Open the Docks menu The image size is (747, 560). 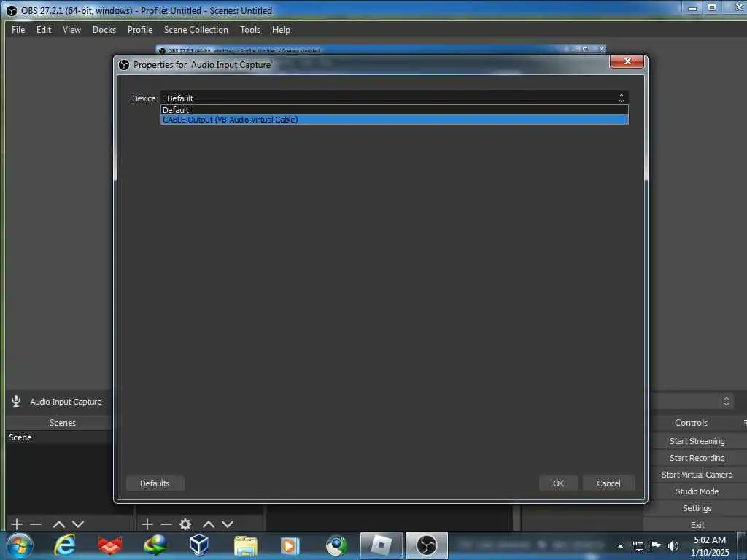pyautogui.click(x=104, y=30)
